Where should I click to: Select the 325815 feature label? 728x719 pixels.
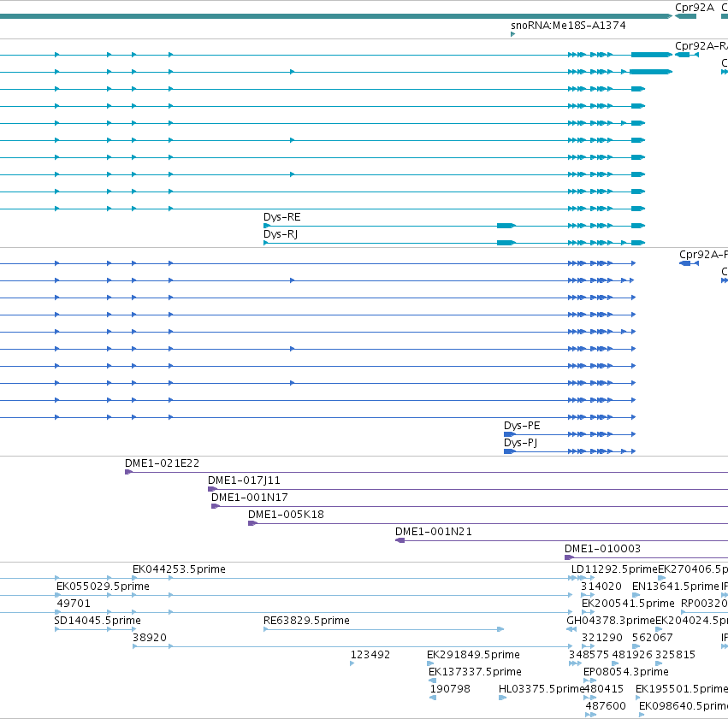(x=675, y=655)
